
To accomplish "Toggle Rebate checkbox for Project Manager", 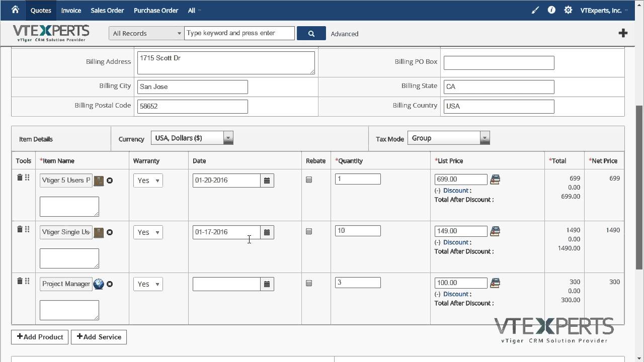I will [309, 283].
